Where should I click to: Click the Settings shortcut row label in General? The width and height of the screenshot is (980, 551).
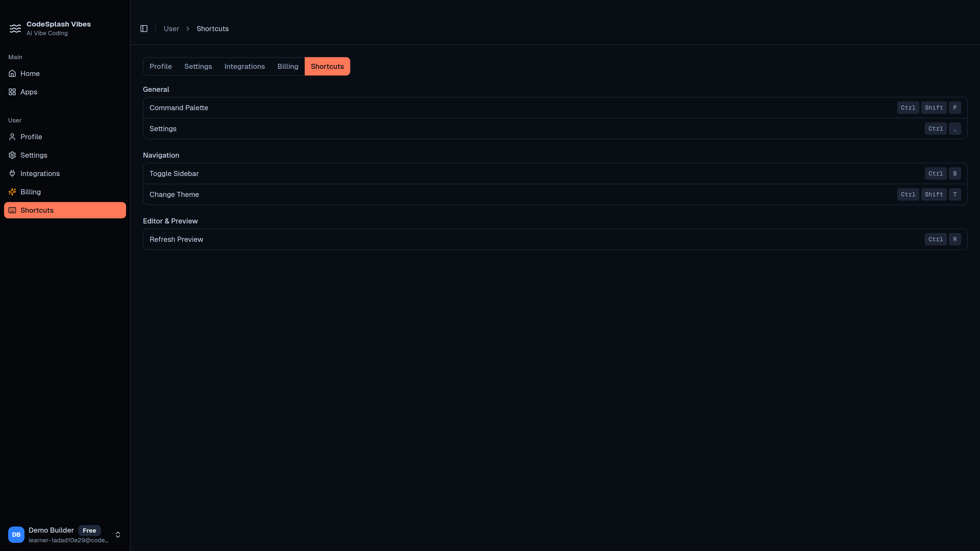(x=163, y=129)
